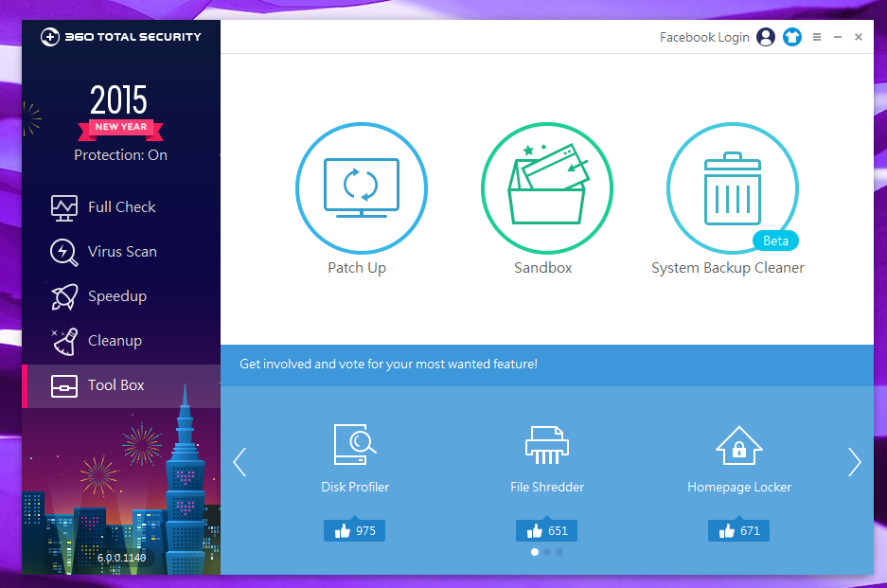Click the 2015 New Year banner
The width and height of the screenshot is (887, 588).
click(x=120, y=112)
